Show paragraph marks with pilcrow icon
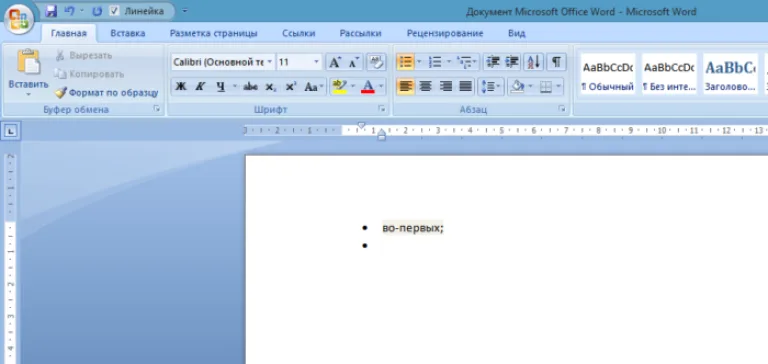This screenshot has width=768, height=364. 556,62
